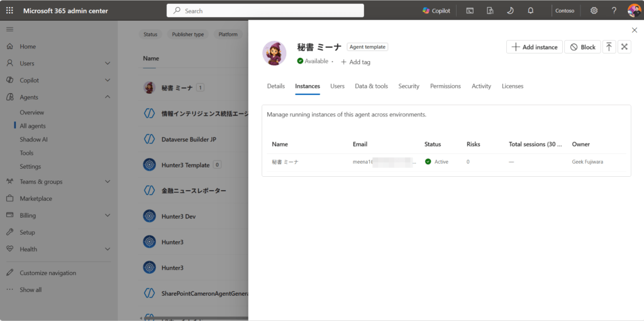
Task: Toggle dark mode moon icon
Action: [510, 11]
